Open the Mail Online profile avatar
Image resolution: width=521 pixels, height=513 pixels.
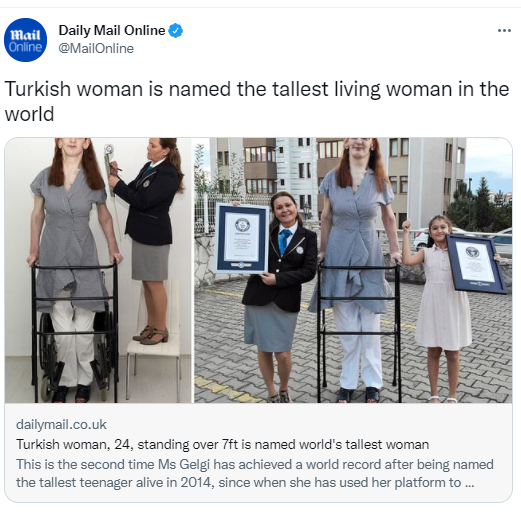[x=25, y=40]
